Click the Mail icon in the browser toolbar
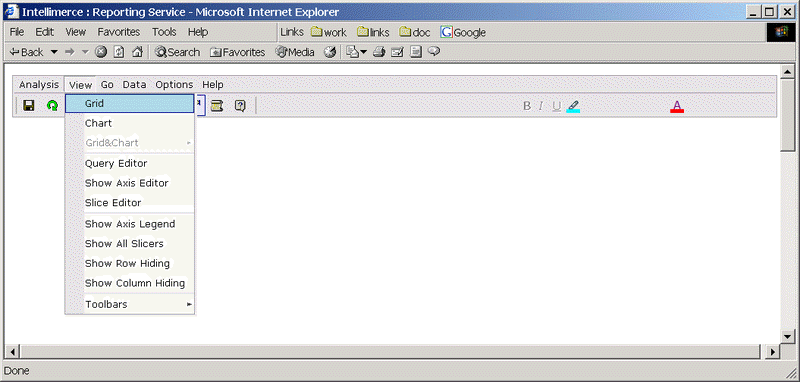Image resolution: width=800 pixels, height=382 pixels. (353, 52)
